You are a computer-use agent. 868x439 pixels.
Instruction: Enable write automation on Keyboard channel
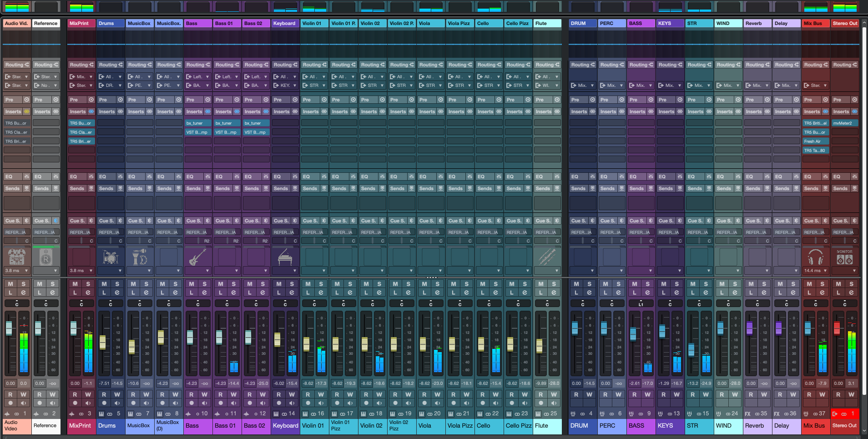click(x=292, y=394)
